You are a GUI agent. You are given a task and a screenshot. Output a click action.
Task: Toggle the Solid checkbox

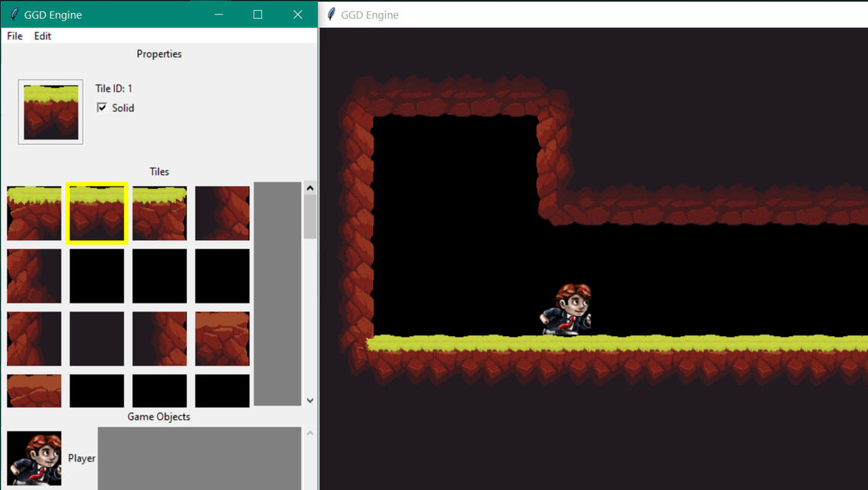click(x=102, y=108)
